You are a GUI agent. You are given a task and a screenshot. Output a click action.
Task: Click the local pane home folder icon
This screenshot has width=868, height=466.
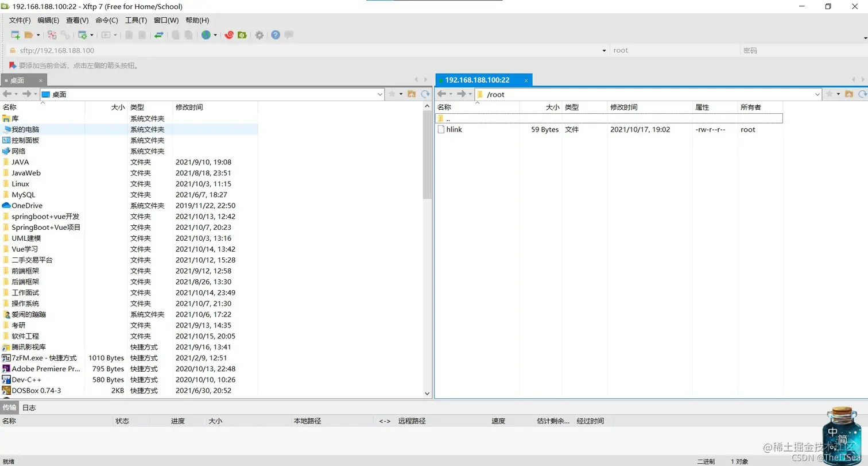pyautogui.click(x=412, y=94)
